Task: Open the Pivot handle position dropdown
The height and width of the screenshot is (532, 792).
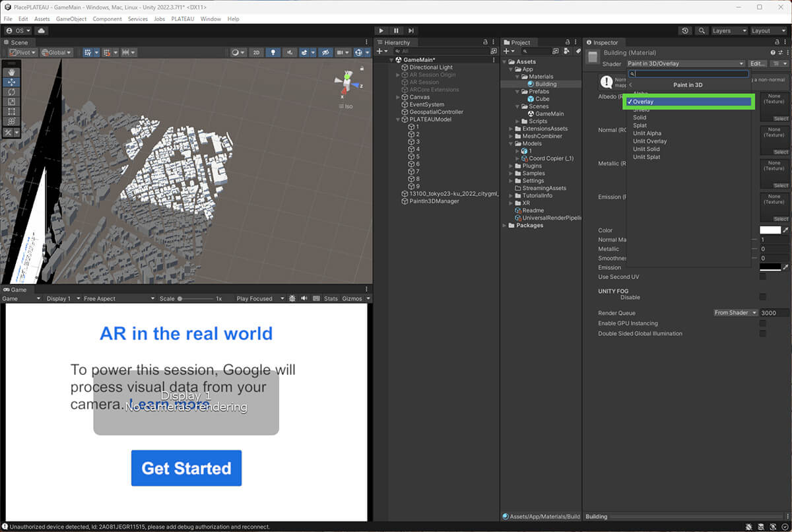Action: tap(23, 52)
